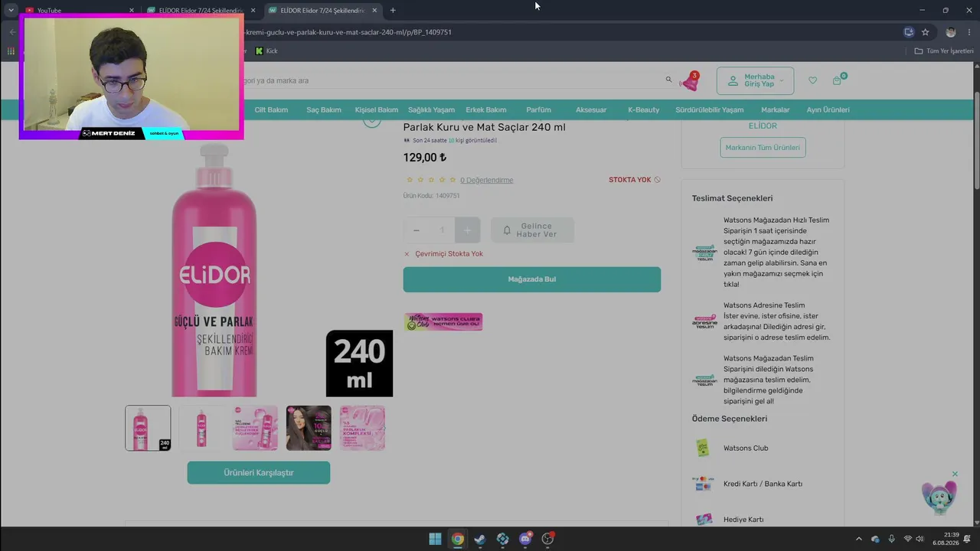Open the Wi-Fi network tray icon

click(907, 539)
